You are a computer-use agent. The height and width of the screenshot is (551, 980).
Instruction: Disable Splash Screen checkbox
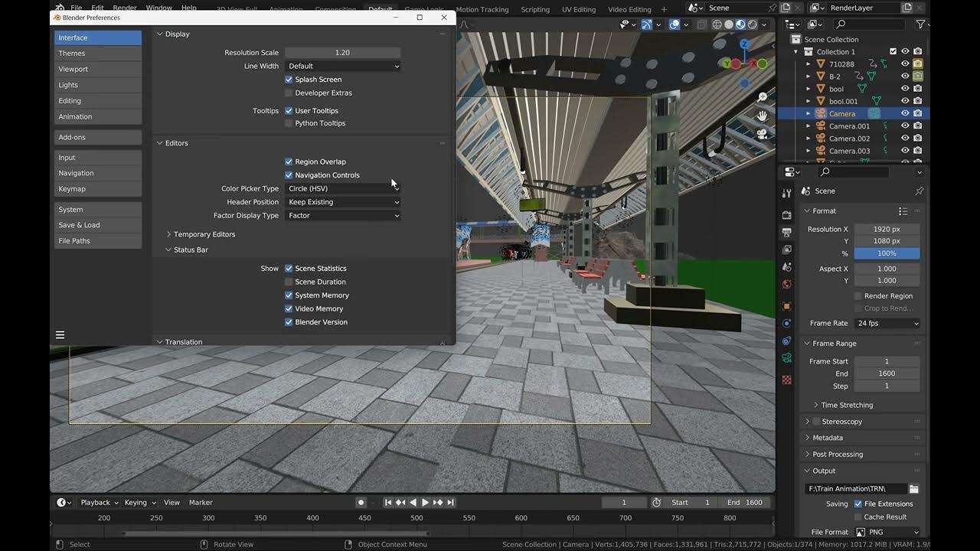click(x=289, y=80)
